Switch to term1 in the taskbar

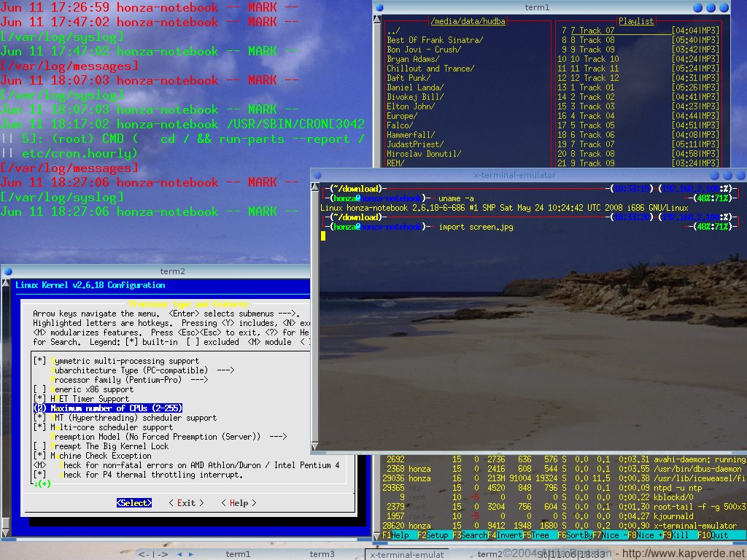coord(239,554)
